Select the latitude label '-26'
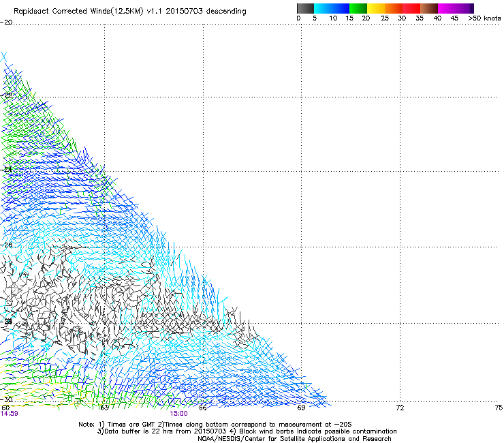The height and width of the screenshot is (443, 504). 6,245
